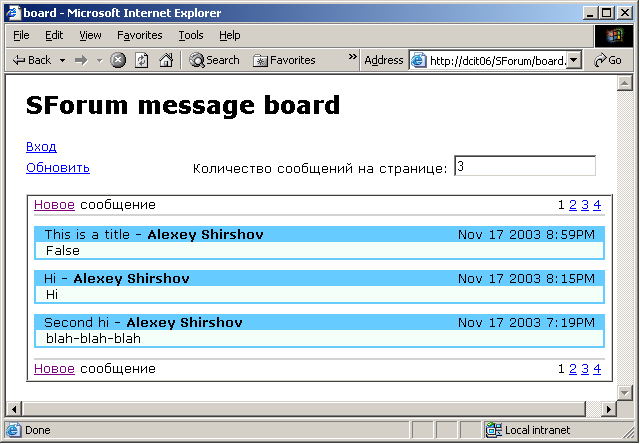Go to page 4 in bottom pager
The height and width of the screenshot is (444, 640).
pos(597,369)
